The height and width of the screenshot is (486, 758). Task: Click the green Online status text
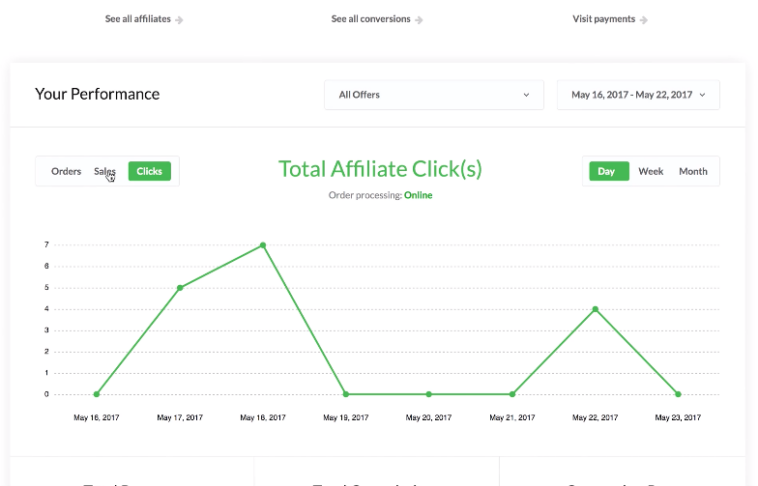418,195
